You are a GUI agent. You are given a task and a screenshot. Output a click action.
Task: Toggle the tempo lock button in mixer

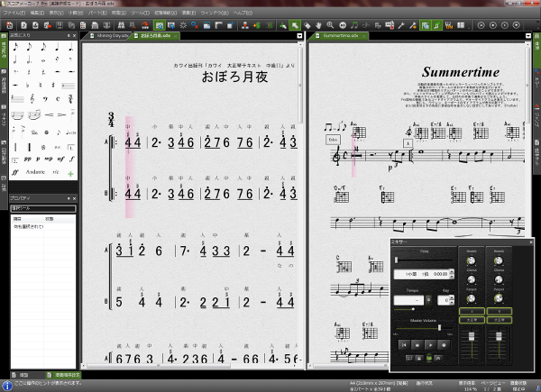(428, 300)
